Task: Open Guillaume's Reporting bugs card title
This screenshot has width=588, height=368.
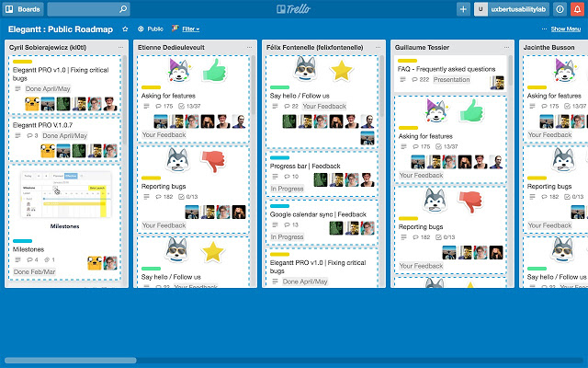Action: tap(421, 227)
